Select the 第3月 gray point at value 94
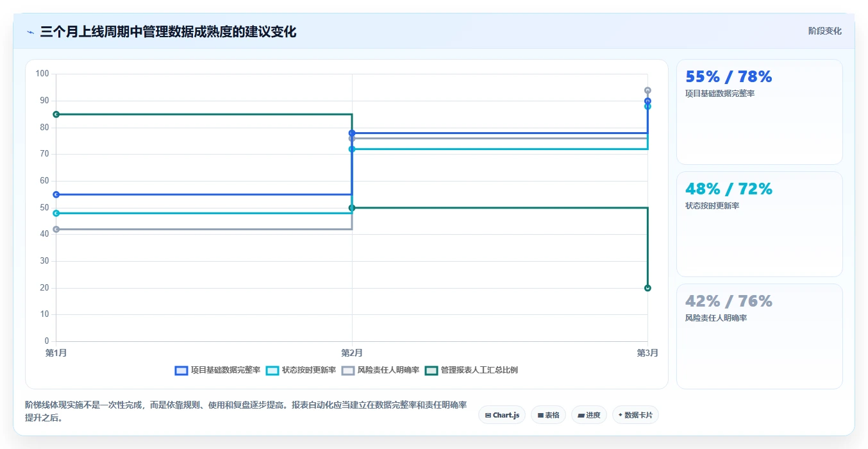This screenshot has height=449, width=868. click(x=647, y=90)
